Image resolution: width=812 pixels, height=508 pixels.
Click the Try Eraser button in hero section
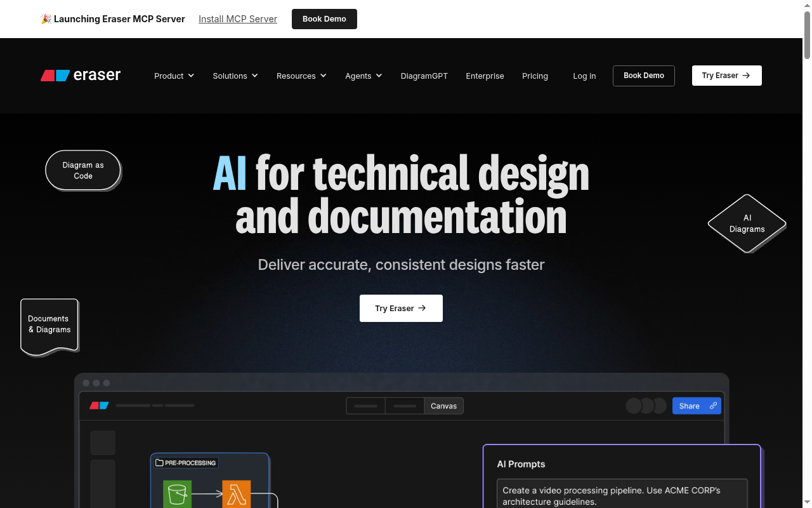401,308
